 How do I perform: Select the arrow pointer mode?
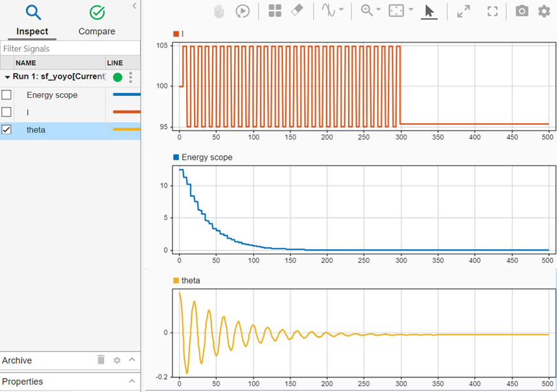429,10
